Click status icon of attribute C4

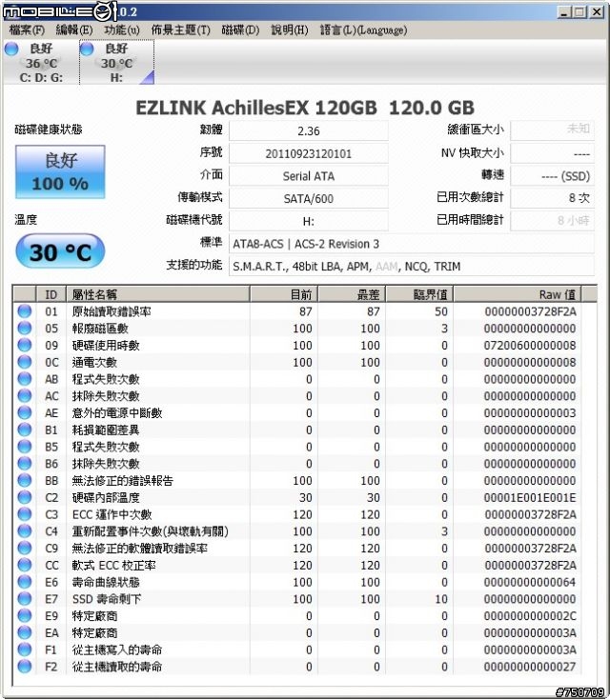pos(25,531)
